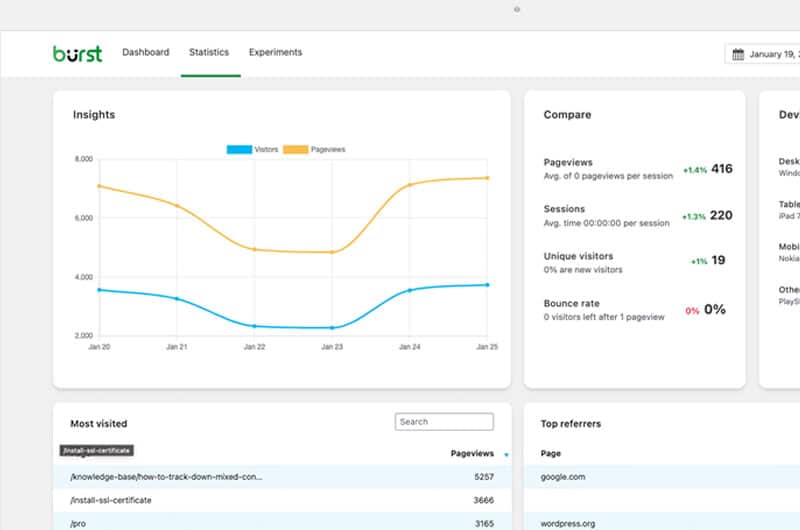
Task: Click the Insights panel heading
Action: click(x=94, y=115)
